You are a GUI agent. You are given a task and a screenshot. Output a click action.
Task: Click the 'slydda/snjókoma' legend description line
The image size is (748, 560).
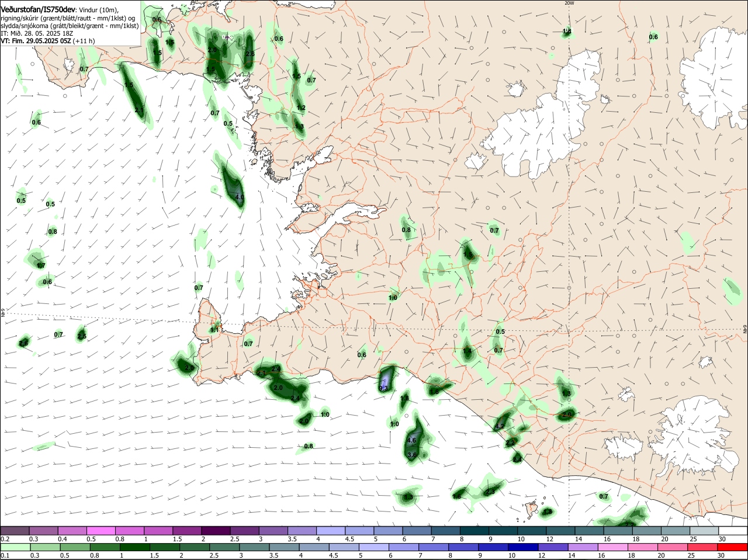coord(70,26)
